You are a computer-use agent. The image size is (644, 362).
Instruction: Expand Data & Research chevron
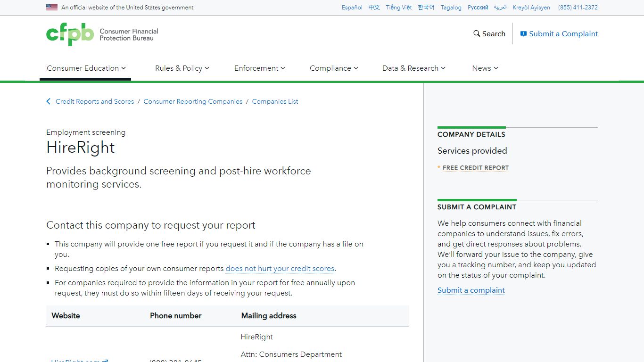click(x=443, y=68)
